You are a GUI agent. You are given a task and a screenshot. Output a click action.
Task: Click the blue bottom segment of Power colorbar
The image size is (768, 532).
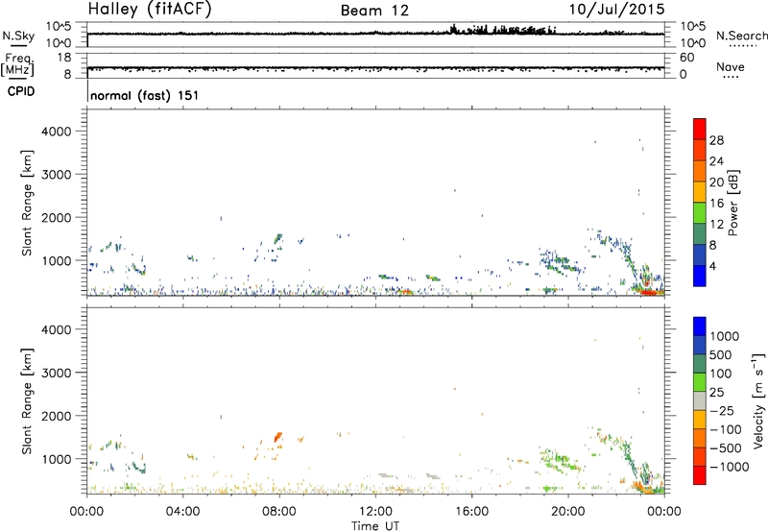700,276
